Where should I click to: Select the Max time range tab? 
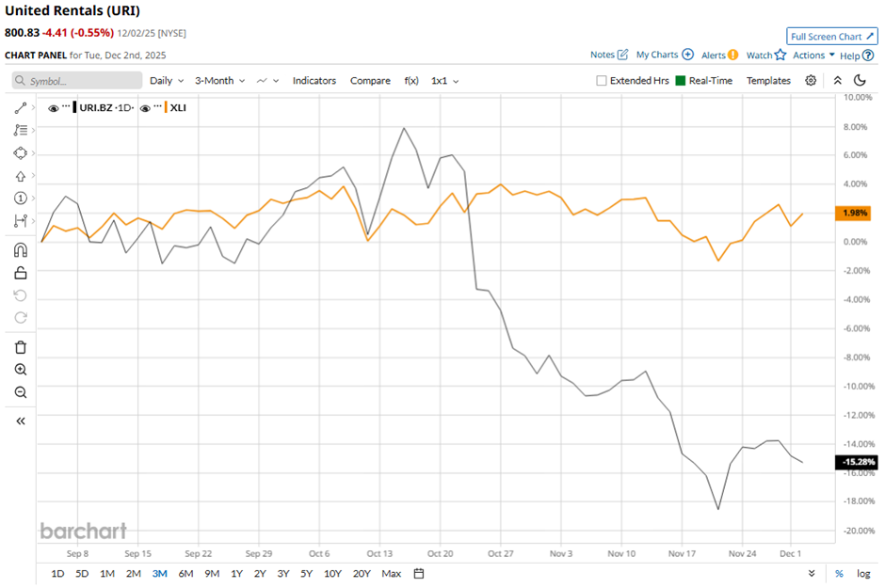click(x=391, y=573)
